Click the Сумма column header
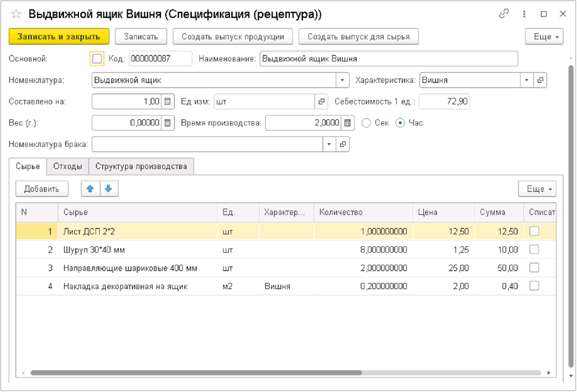Screen dimensions: 577x392 click(499, 212)
